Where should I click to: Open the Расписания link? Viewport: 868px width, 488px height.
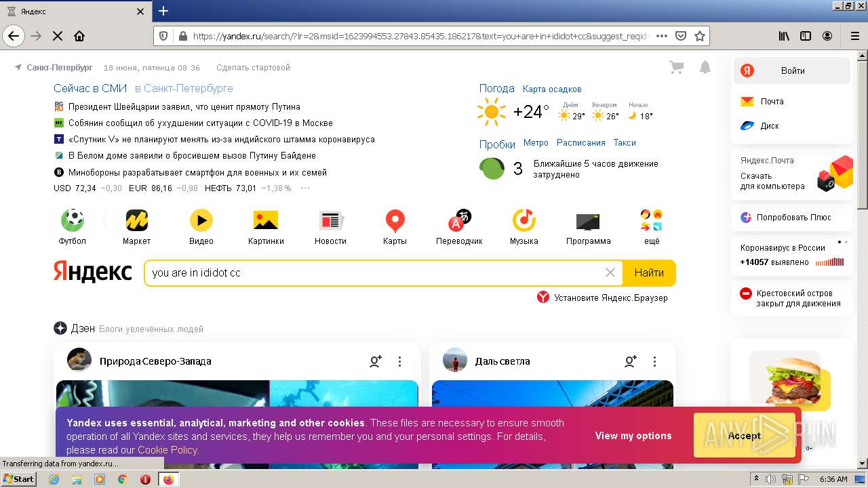click(x=580, y=143)
